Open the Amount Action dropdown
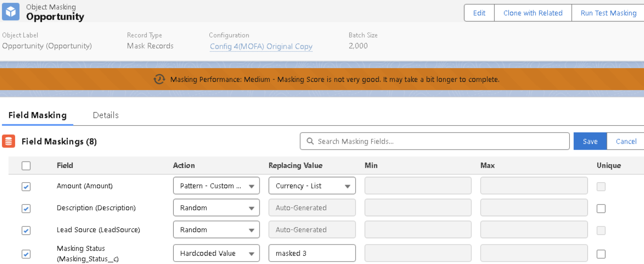644x264 pixels. pos(216,186)
